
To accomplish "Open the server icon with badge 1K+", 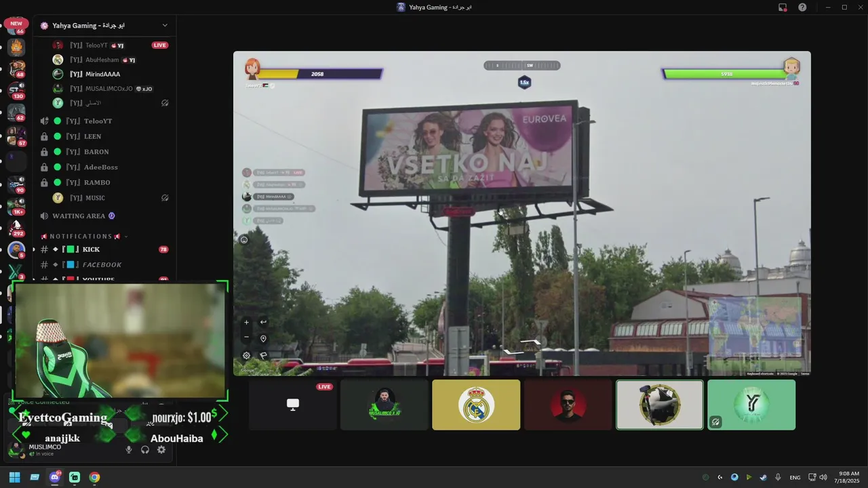I will coord(16,206).
